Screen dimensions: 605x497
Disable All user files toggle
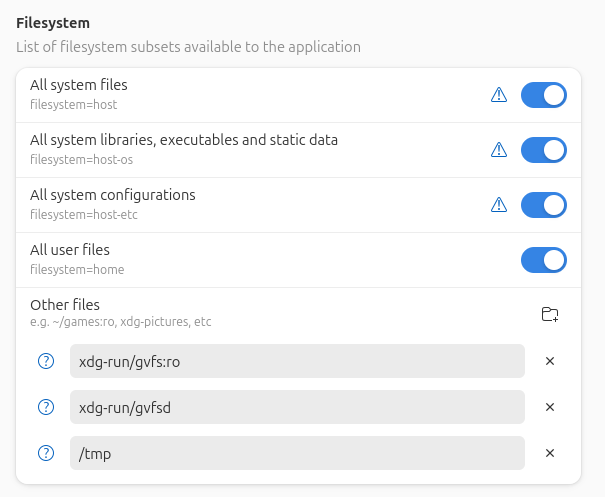click(x=544, y=260)
